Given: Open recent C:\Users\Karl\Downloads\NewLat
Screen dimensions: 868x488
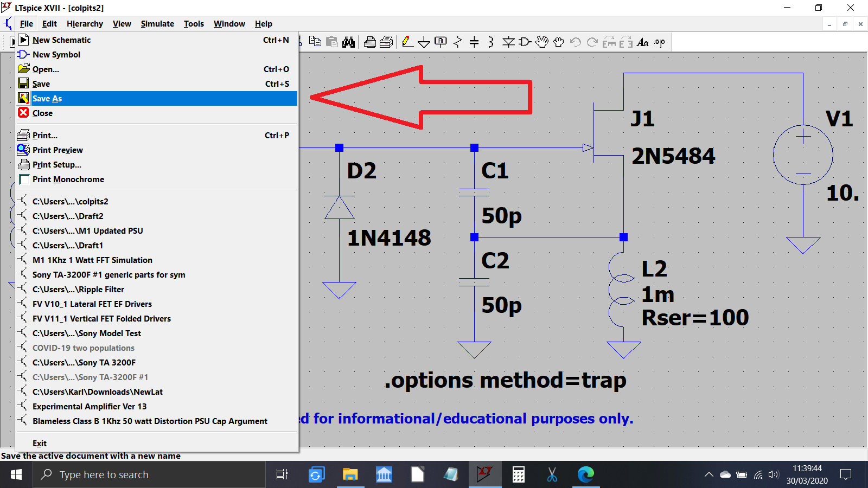Looking at the screenshot, I should coord(157,392).
